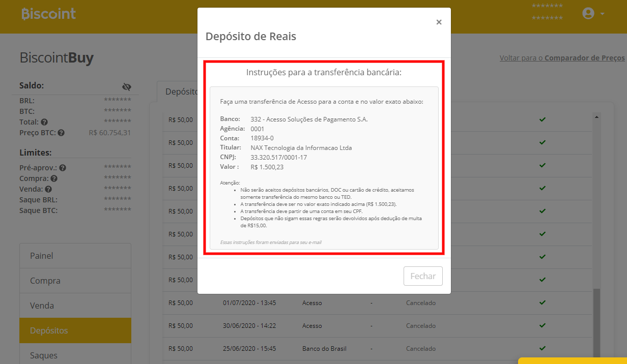Click Cancelado status in 25/06/2020 row
627x364 pixels.
tap(421, 349)
